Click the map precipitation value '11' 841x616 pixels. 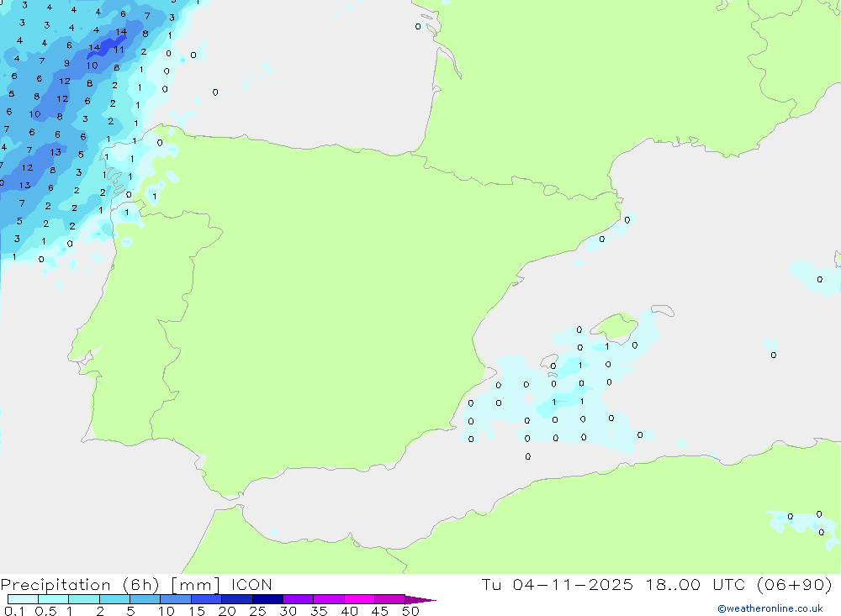[x=119, y=50]
